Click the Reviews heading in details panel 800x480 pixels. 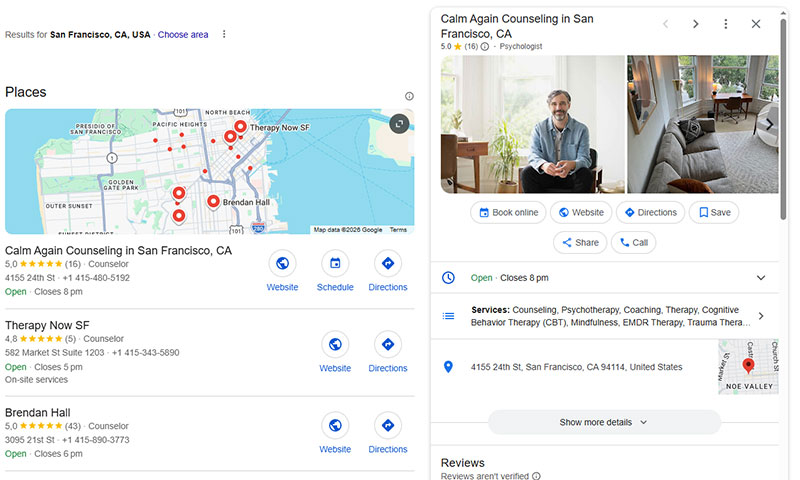click(x=462, y=463)
